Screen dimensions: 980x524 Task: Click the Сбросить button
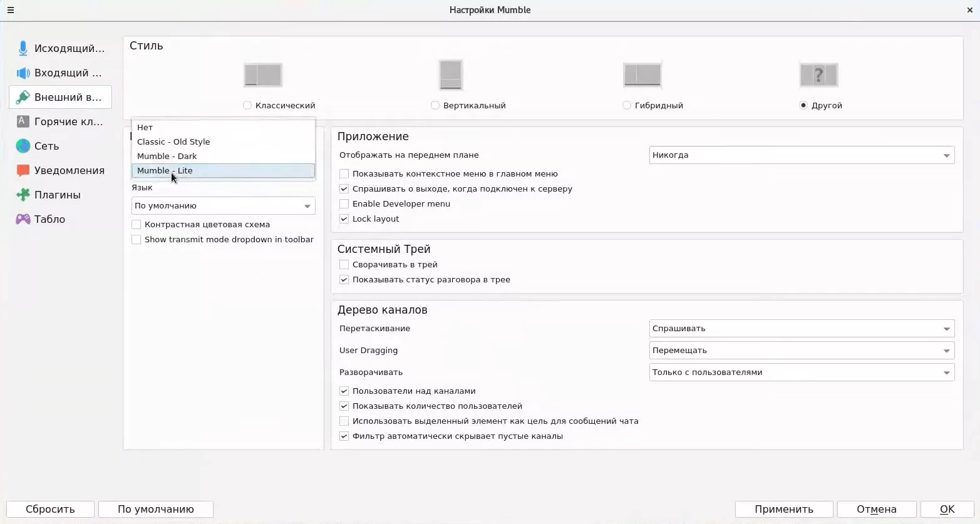[50, 509]
